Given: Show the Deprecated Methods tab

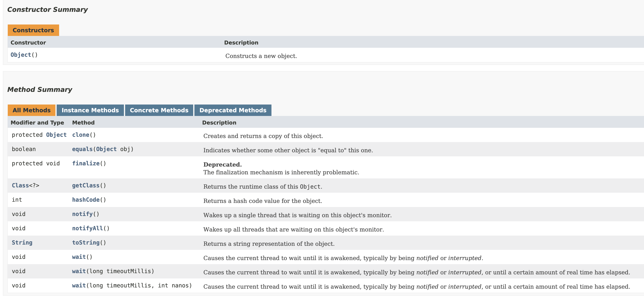Looking at the screenshot, I should pos(233,110).
